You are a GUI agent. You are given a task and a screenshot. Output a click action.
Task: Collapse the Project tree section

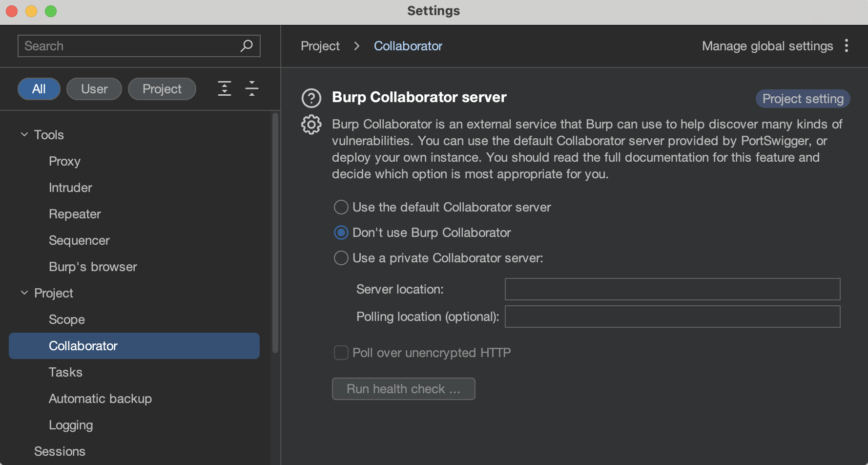[24, 293]
